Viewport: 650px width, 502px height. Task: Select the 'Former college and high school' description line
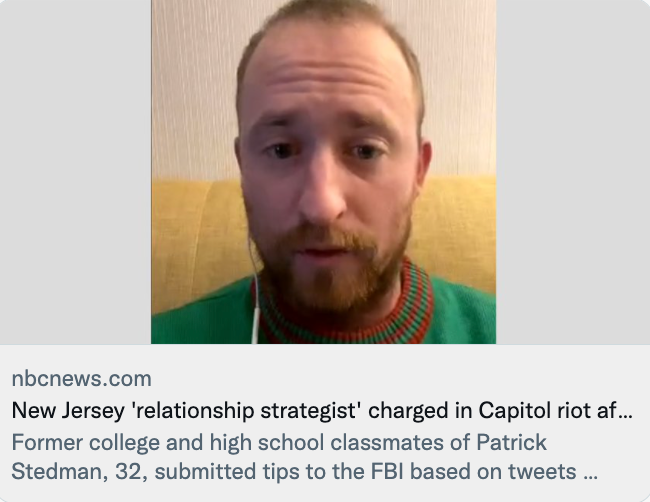click(x=279, y=442)
